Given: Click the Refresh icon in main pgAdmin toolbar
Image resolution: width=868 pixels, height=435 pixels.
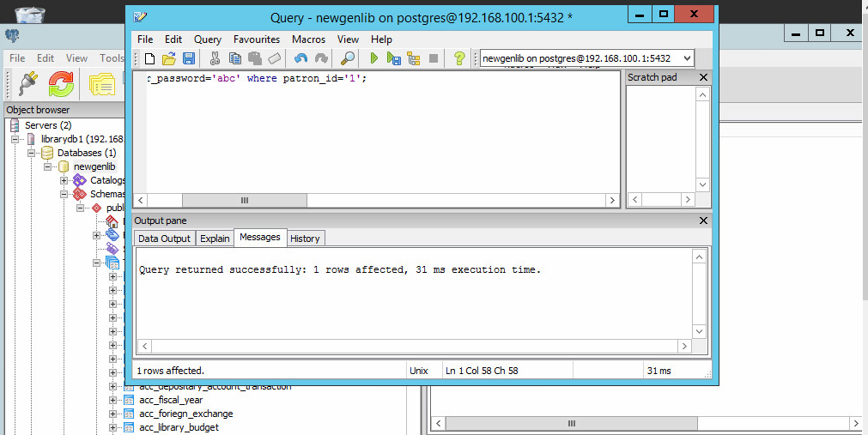Looking at the screenshot, I should click(x=61, y=84).
